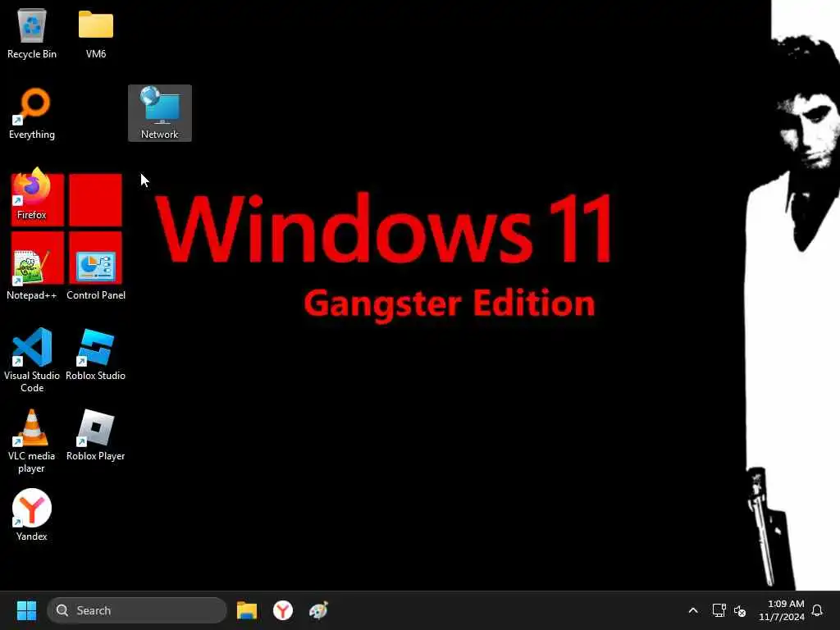Select the Network desktop icon

click(x=160, y=113)
